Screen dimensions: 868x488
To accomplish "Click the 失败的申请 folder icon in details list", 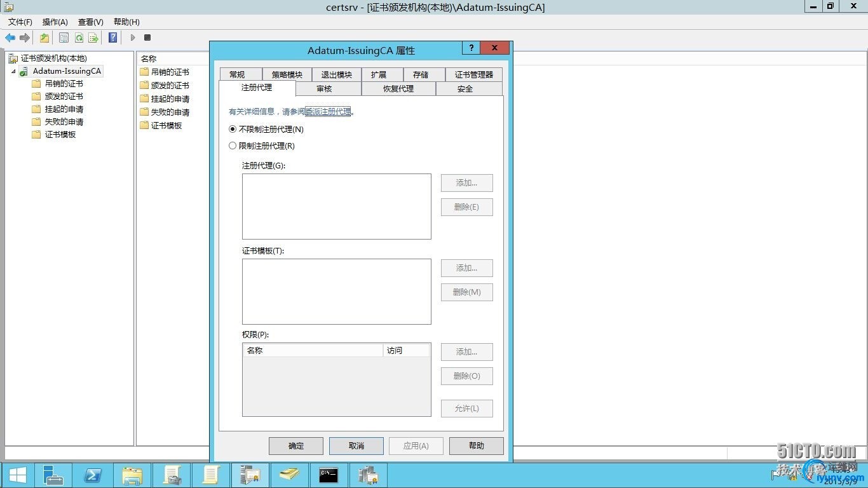I will coord(144,112).
